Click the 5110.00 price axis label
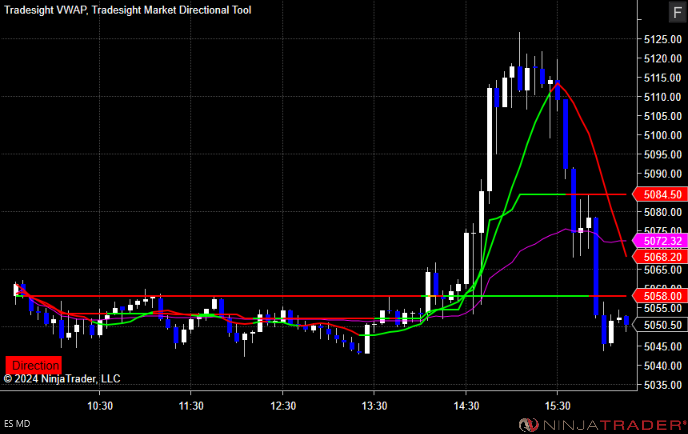 pos(663,97)
